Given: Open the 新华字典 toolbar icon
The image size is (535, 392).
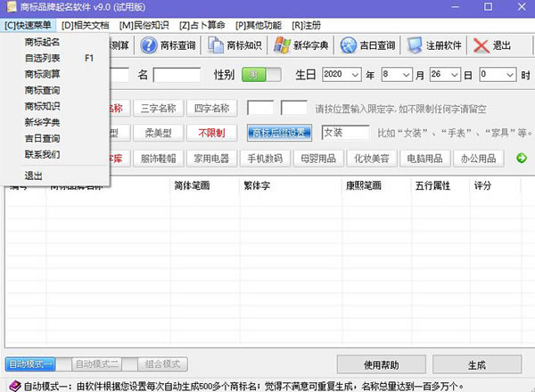Looking at the screenshot, I should click(x=282, y=45).
